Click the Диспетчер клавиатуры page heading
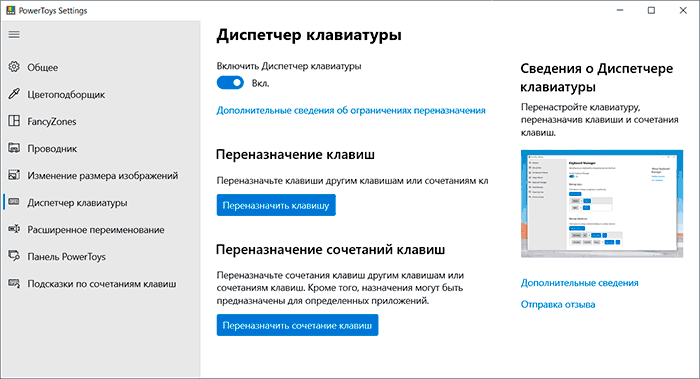This screenshot has width=700, height=379. click(x=309, y=35)
